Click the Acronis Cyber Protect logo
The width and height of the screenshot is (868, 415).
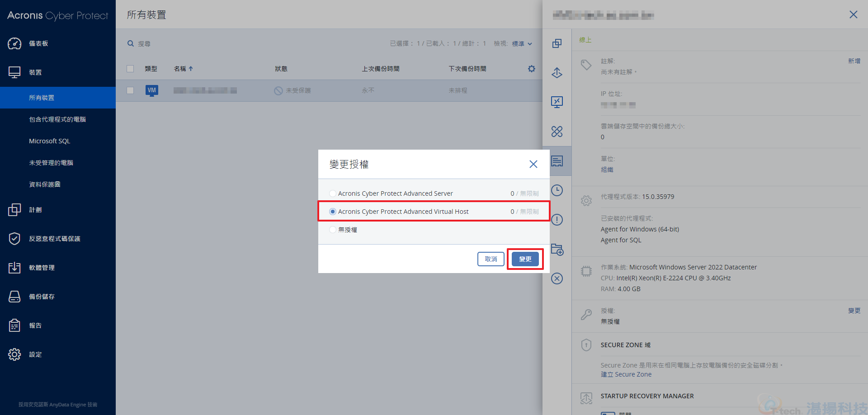tap(58, 15)
